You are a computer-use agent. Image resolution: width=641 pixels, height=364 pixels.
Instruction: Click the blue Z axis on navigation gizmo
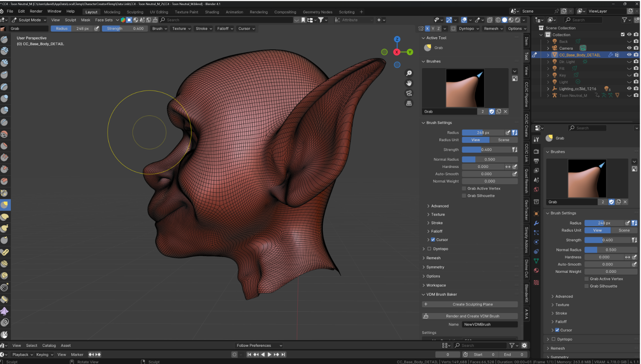(397, 39)
